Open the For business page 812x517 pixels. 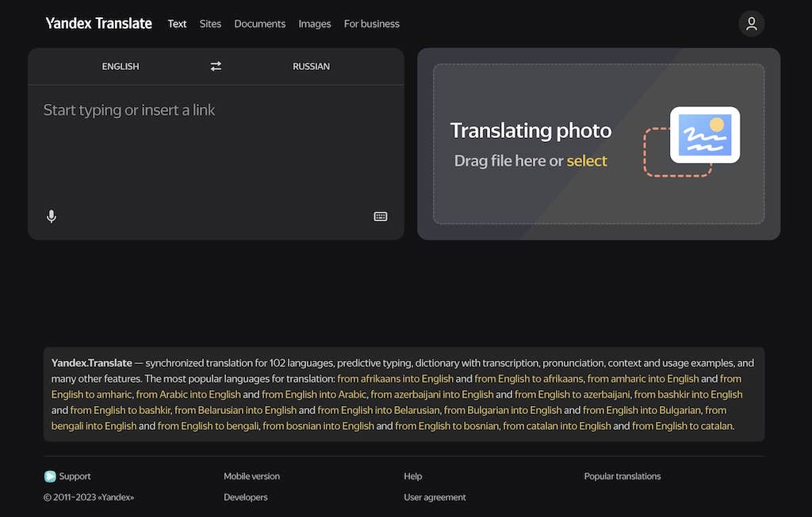pyautogui.click(x=371, y=24)
